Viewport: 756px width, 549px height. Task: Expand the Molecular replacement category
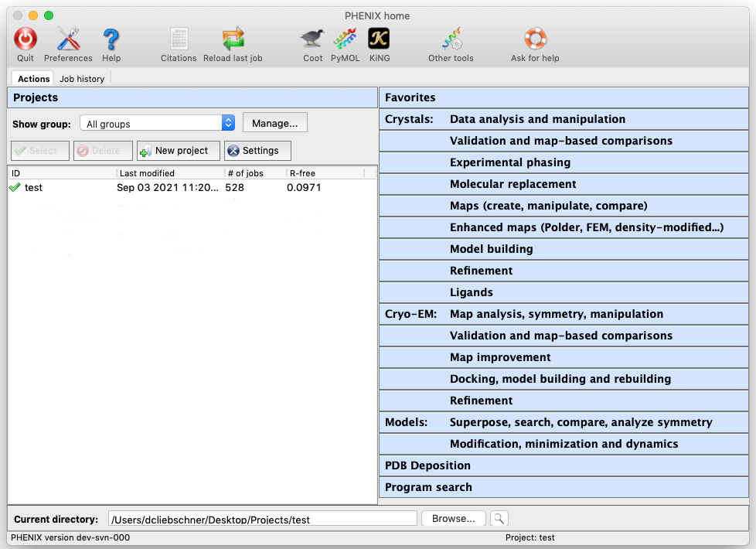(x=513, y=184)
